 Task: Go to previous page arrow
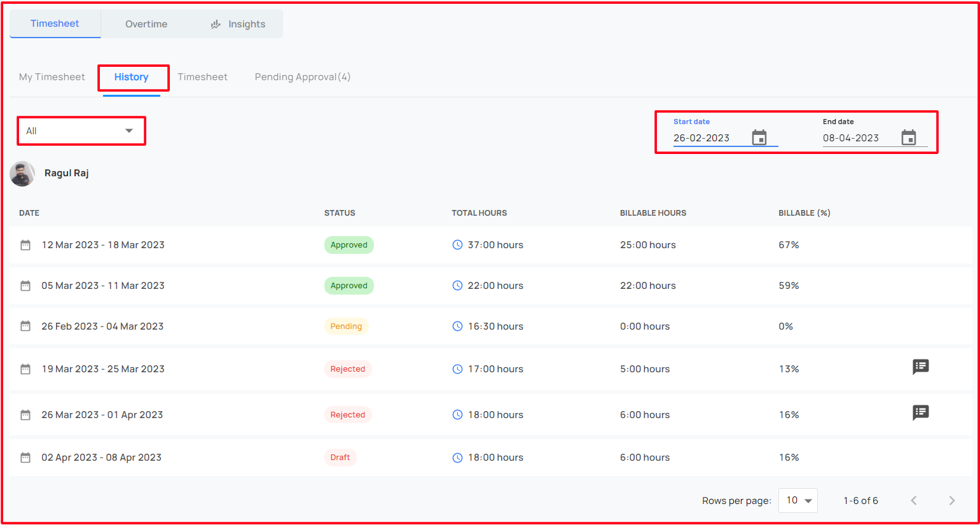click(913, 501)
